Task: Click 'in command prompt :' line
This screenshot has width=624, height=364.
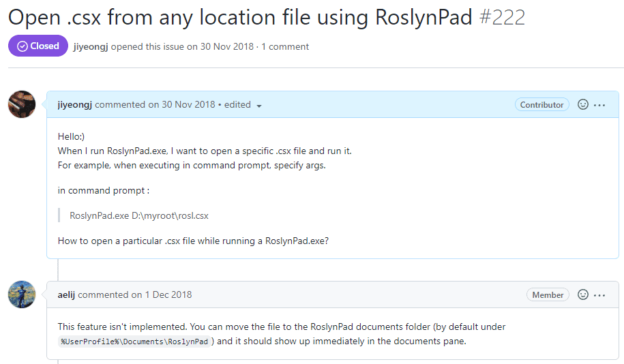Action: tap(104, 191)
